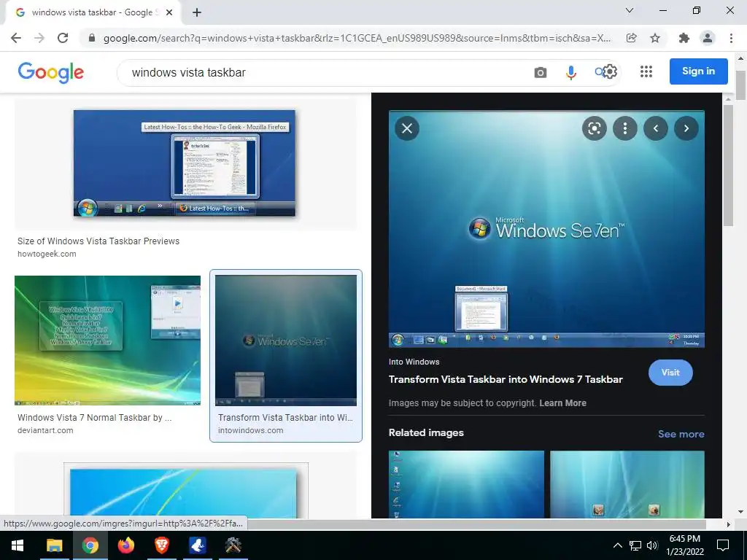This screenshot has height=560, width=747.
Task: Launch Firefox from the taskbar
Action: (x=125, y=545)
